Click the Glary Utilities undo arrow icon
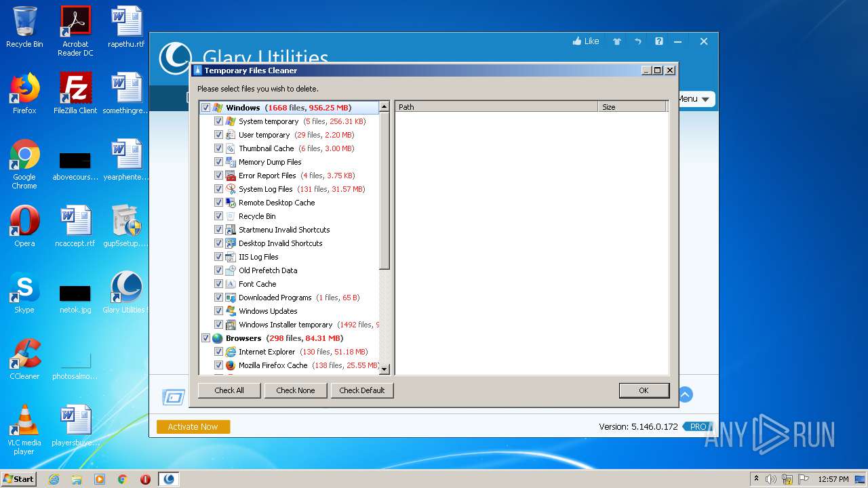Image resolution: width=868 pixels, height=488 pixels. click(x=638, y=41)
